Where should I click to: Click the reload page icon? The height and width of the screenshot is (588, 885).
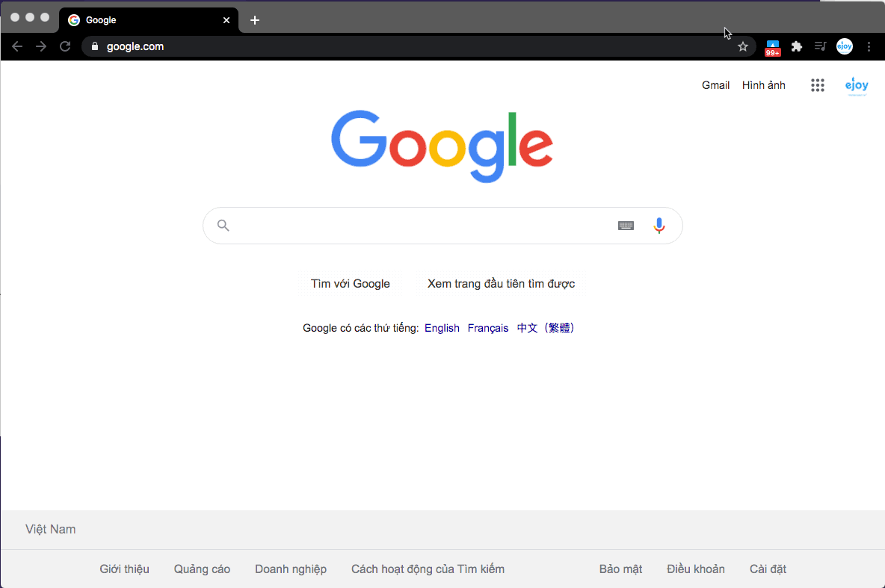66,46
